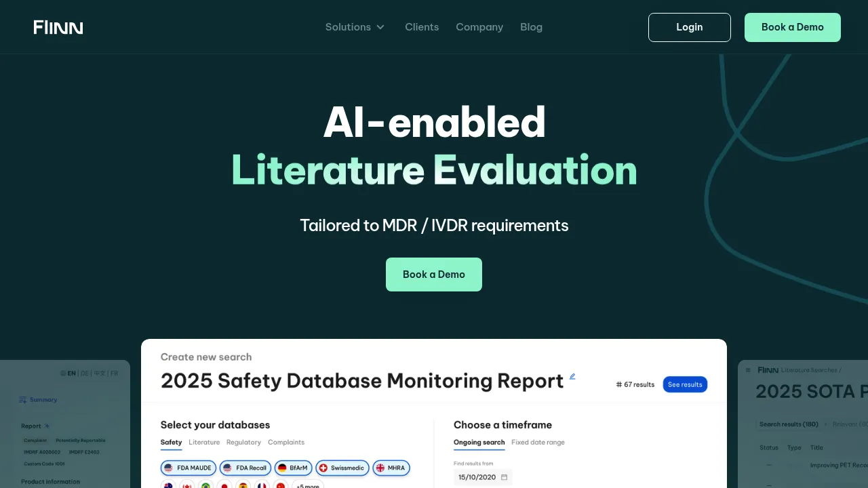The width and height of the screenshot is (868, 488).
Task: Open the calendar icon in date field
Action: point(504,477)
